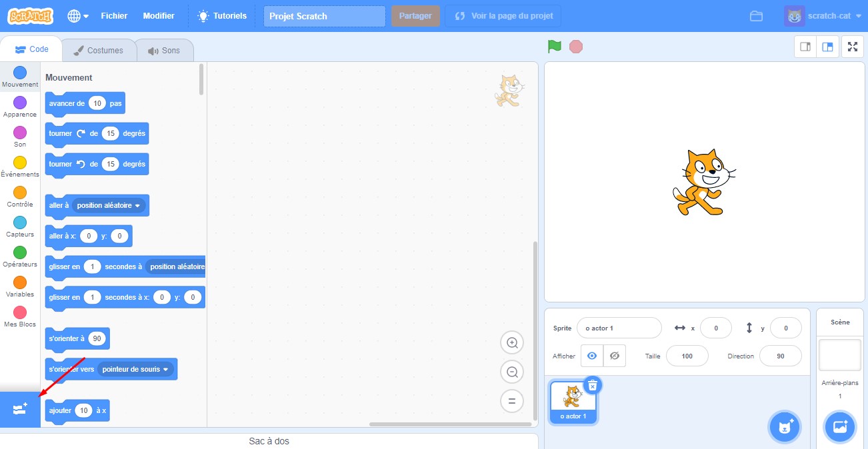868x449 pixels.
Task: Switch to the Costumes tab
Action: [98, 50]
